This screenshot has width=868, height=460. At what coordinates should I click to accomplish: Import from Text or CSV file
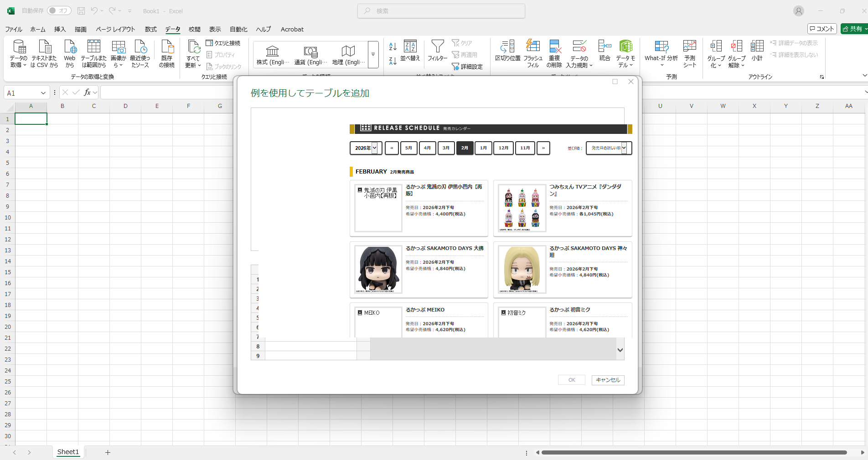coord(44,54)
